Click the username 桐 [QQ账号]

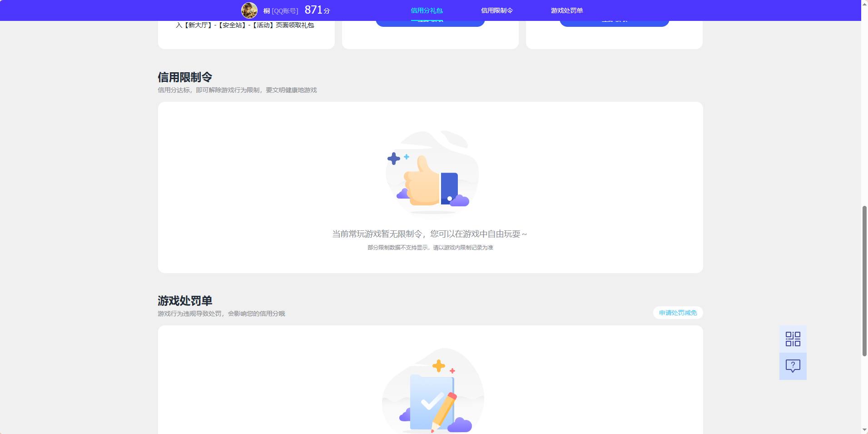(x=281, y=11)
